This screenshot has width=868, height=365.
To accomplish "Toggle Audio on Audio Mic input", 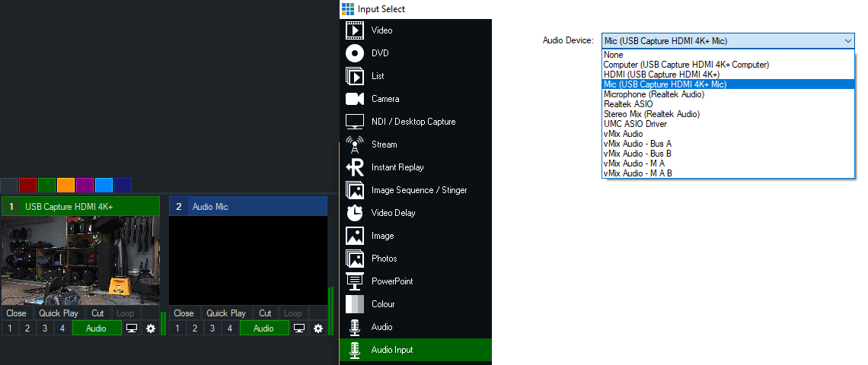I will [263, 328].
